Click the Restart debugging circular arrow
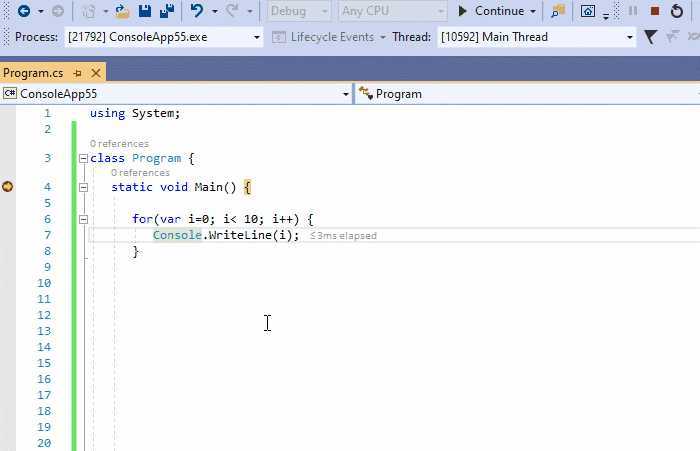 [x=677, y=11]
